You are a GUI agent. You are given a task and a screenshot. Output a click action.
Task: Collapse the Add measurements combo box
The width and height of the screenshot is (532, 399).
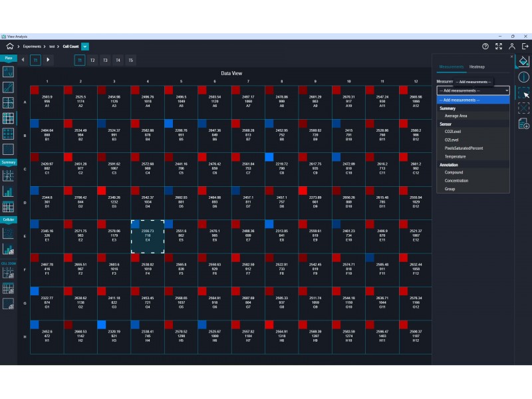pos(473,90)
